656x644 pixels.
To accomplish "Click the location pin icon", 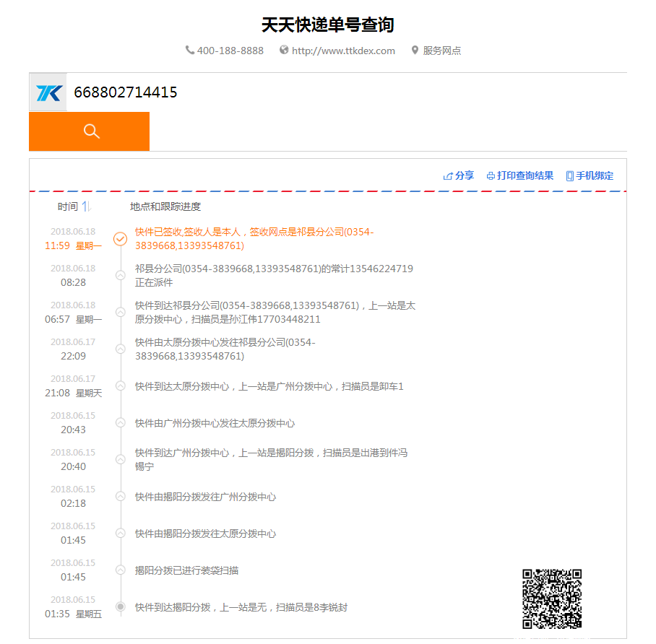I will pos(415,51).
